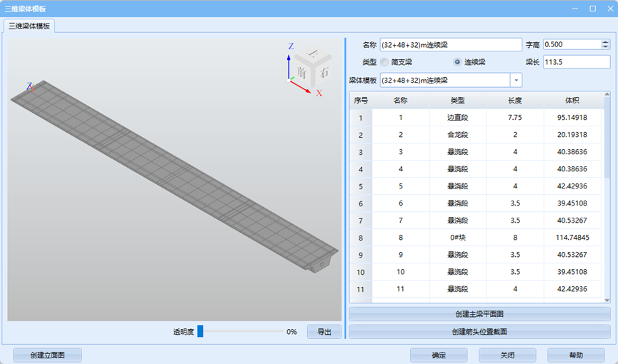Select the 简支梁 radio button
Image resolution: width=618 pixels, height=364 pixels.
[385, 62]
